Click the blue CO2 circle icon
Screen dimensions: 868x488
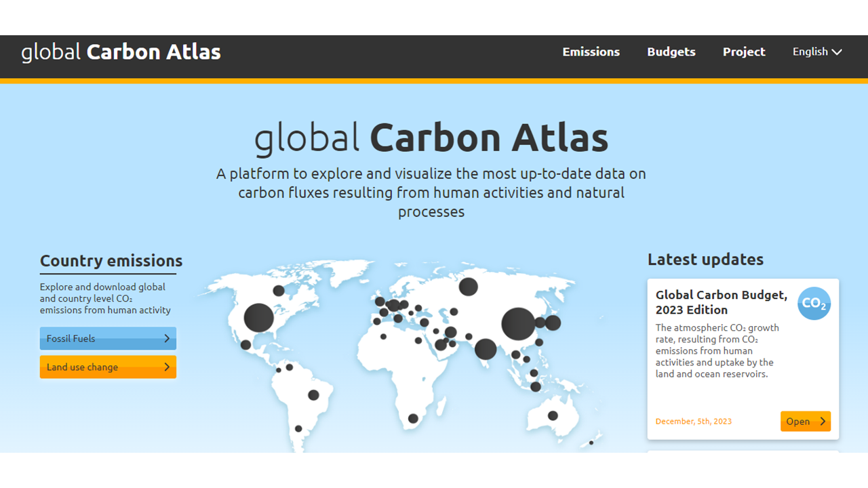coord(814,304)
